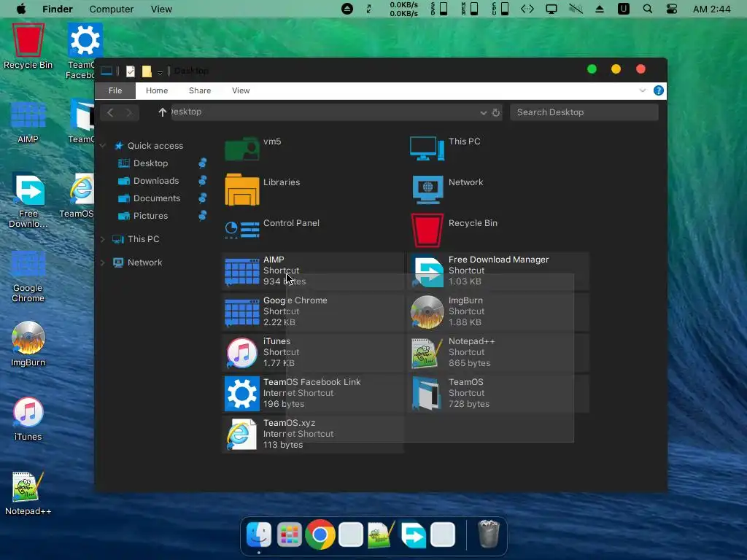Open the Share ribbon tab
The image size is (747, 560).
click(x=200, y=90)
